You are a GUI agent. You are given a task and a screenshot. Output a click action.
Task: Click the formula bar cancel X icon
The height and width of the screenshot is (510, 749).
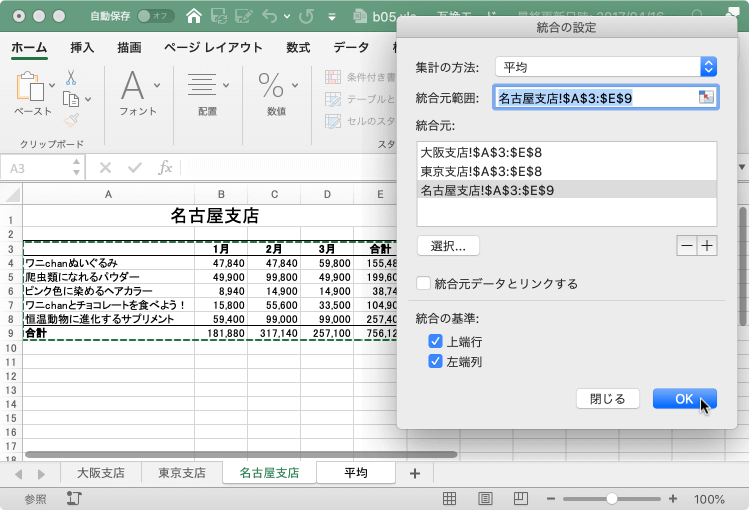point(106,168)
